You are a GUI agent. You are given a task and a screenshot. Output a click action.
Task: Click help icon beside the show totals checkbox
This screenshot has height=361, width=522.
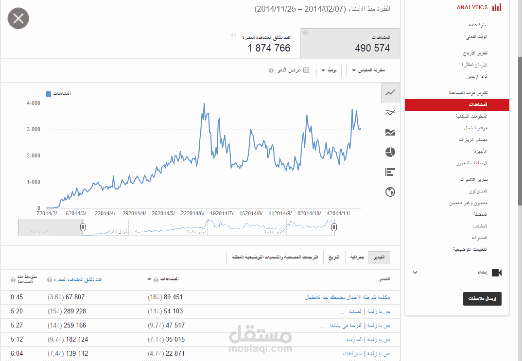pos(271,70)
